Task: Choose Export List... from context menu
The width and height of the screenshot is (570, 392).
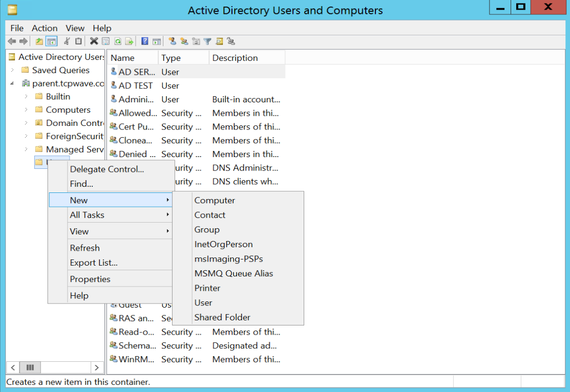Action: (110, 263)
